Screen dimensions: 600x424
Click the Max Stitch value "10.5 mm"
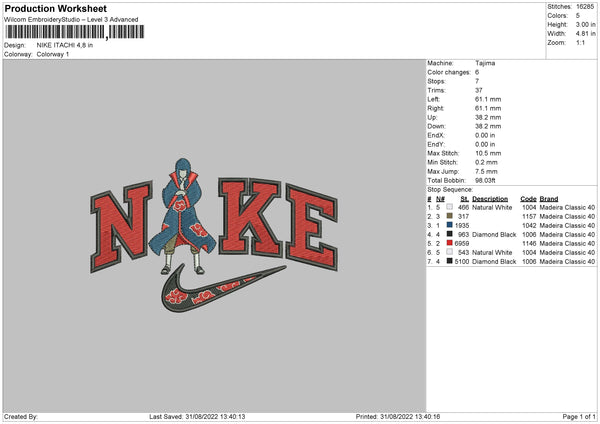coord(488,153)
